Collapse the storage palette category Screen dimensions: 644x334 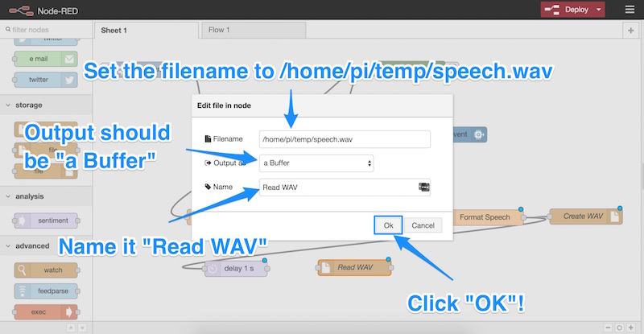point(46,105)
